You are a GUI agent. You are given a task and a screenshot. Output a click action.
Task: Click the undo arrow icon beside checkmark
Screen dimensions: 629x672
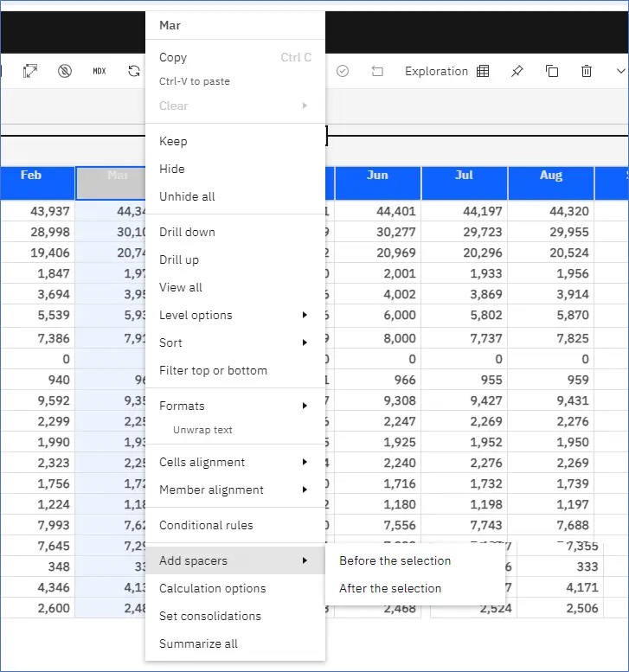point(377,71)
